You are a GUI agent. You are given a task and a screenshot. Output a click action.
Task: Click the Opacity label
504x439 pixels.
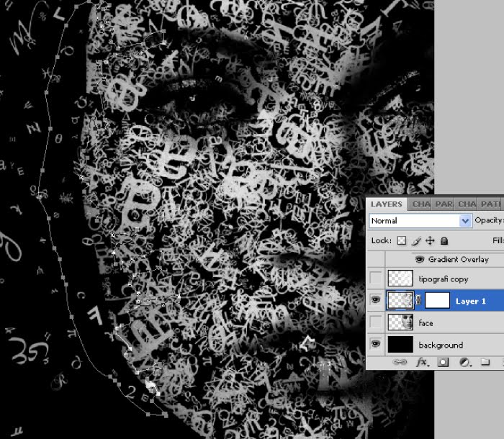tap(489, 220)
